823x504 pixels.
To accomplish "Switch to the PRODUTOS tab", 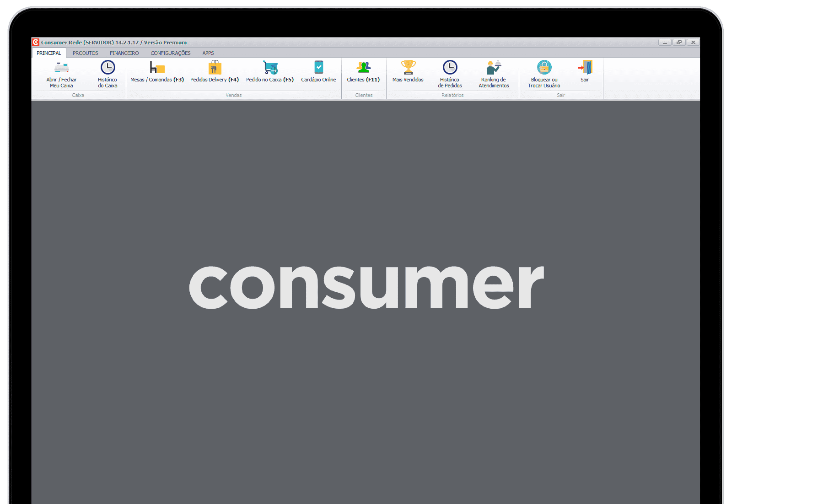I will coord(85,53).
